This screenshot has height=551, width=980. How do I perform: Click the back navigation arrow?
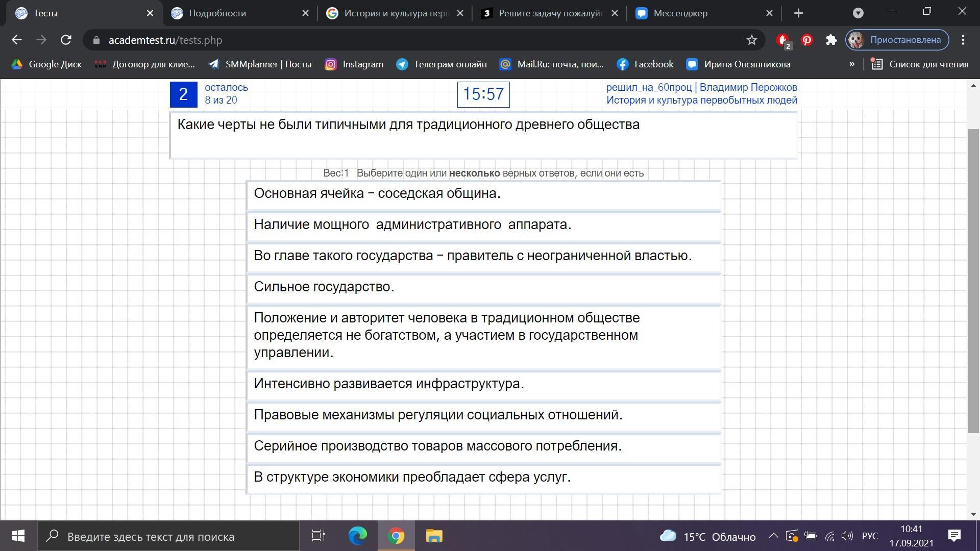click(17, 40)
